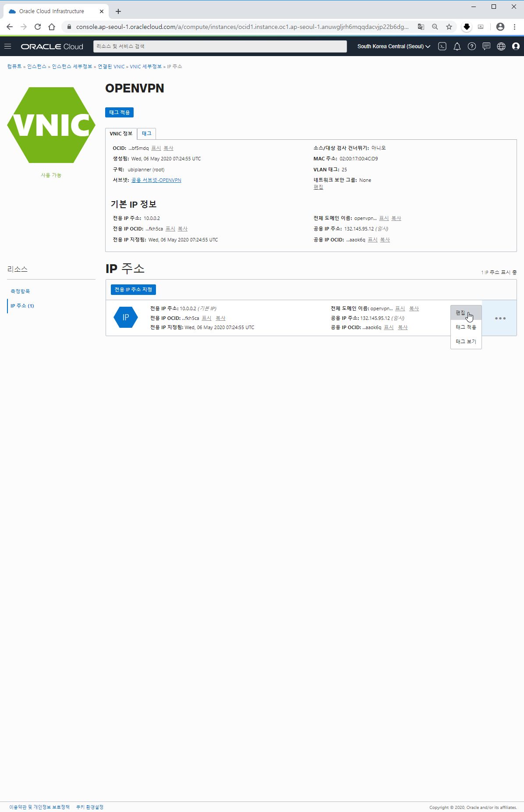Copy the 전용 IP OCID in 기본 IP 정보
This screenshot has width=524, height=812.
(x=183, y=229)
